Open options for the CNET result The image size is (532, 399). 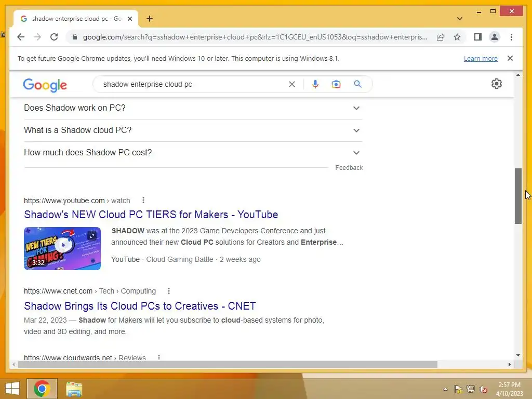tap(169, 291)
